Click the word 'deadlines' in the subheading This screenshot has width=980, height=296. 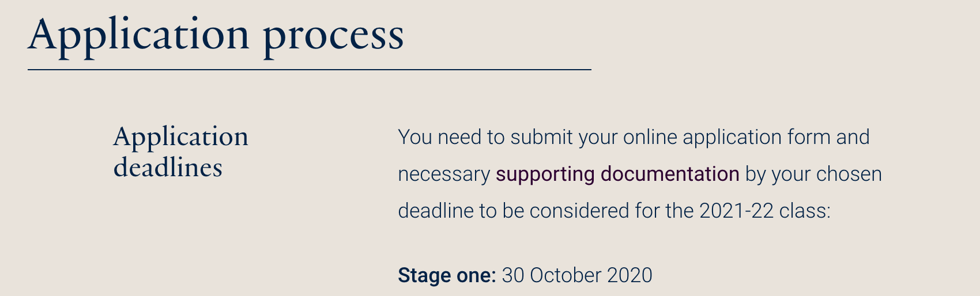(168, 167)
